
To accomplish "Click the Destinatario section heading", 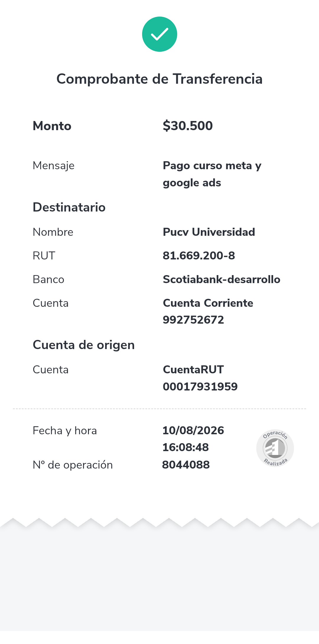I will 69,207.
